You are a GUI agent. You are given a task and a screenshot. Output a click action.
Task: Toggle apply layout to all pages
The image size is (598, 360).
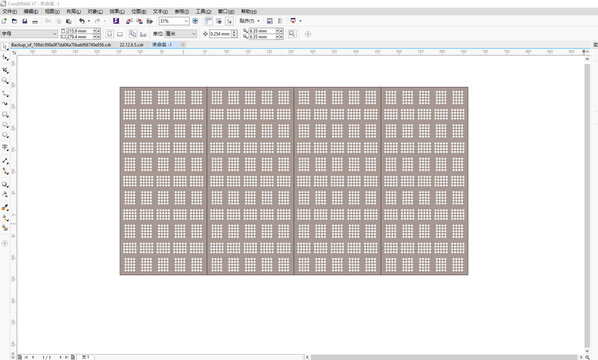click(x=133, y=34)
